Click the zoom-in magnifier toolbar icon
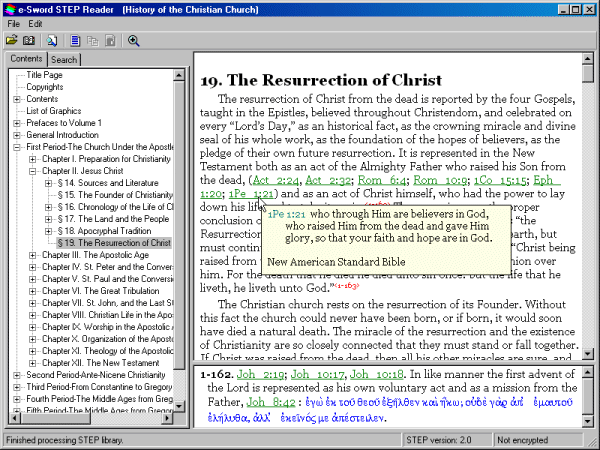This screenshot has width=600, height=450. pos(134,40)
